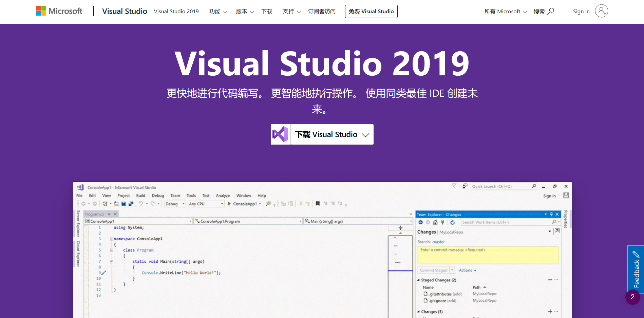The width and height of the screenshot is (644, 318).
Task: Click the 搜索 magnifier icon
Action: pyautogui.click(x=551, y=11)
